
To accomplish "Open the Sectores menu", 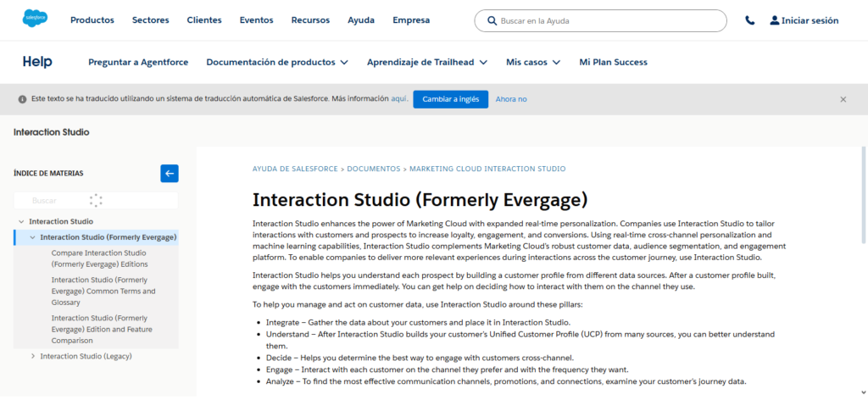I will click(151, 20).
